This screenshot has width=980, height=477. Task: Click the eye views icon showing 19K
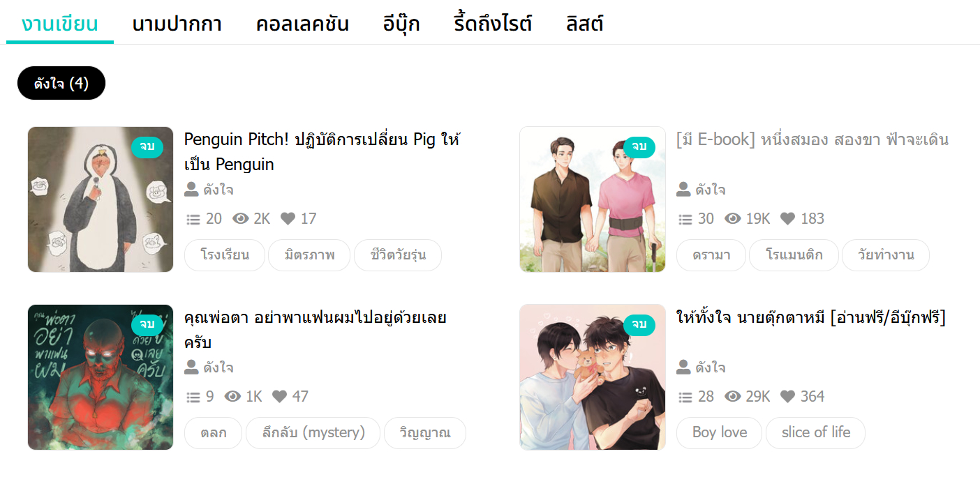tap(733, 219)
